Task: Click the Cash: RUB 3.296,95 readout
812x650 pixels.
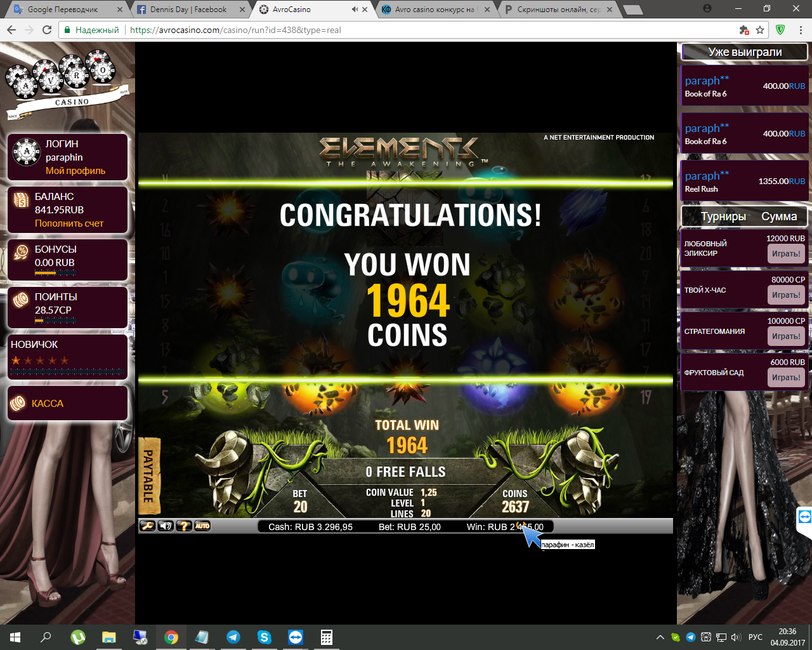Action: pos(310,527)
